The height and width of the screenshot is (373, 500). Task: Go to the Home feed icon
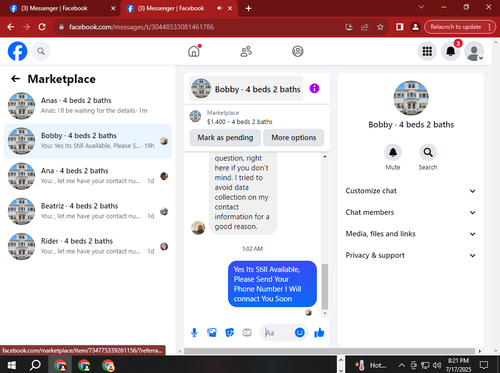click(194, 51)
